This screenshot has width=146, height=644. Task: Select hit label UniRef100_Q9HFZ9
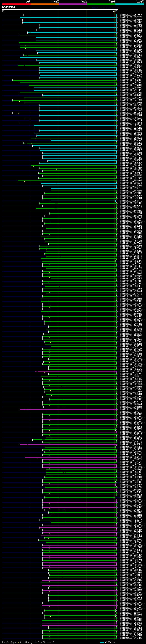click(x=131, y=618)
